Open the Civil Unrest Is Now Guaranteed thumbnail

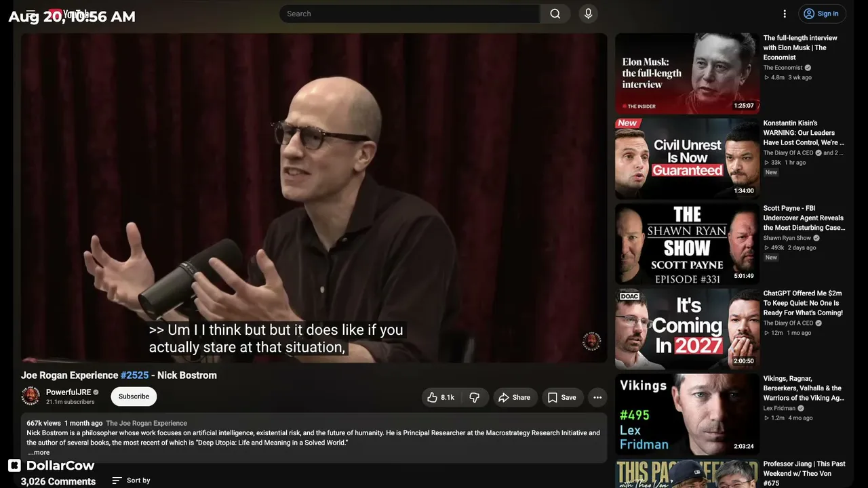(688, 159)
